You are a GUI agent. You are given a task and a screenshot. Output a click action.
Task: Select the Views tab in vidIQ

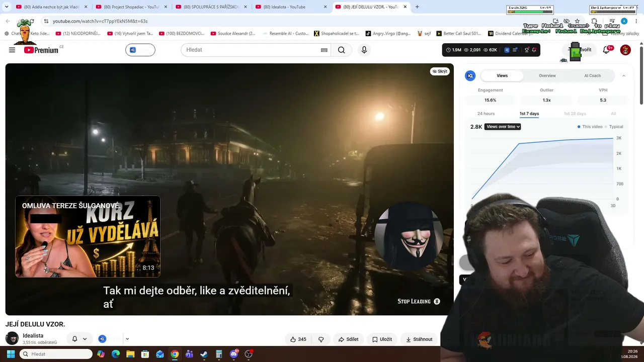point(502,76)
